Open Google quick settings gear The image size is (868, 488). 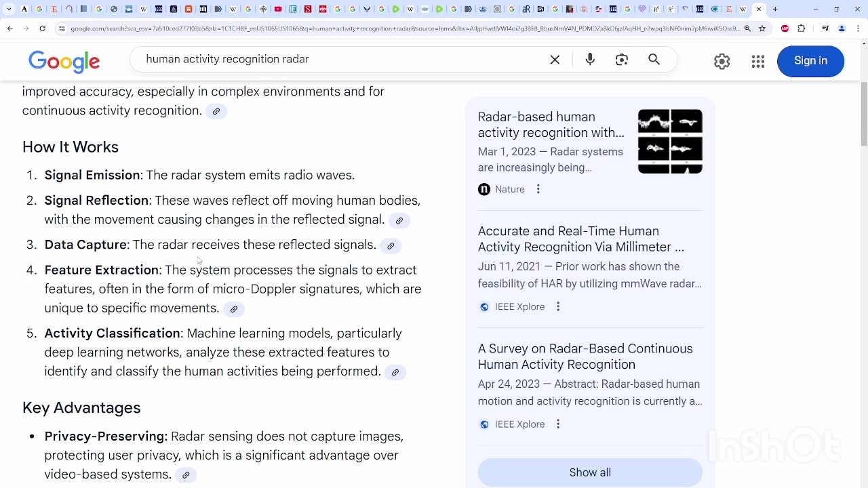click(x=722, y=61)
